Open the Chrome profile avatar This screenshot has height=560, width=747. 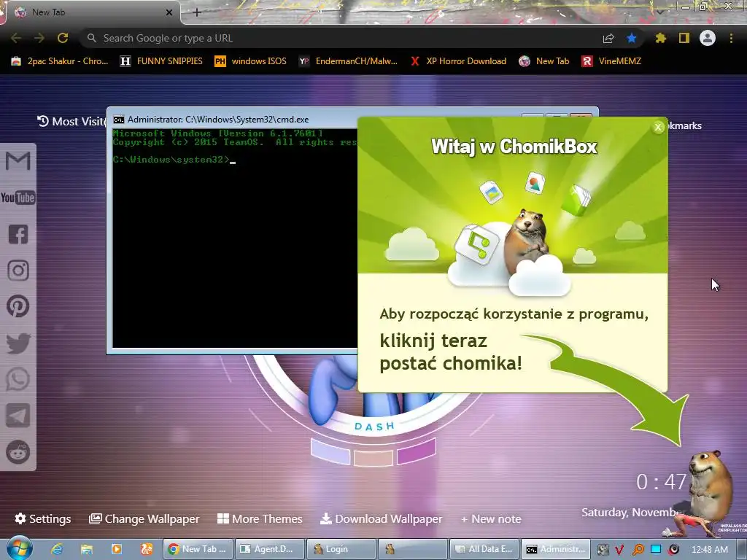(x=708, y=38)
